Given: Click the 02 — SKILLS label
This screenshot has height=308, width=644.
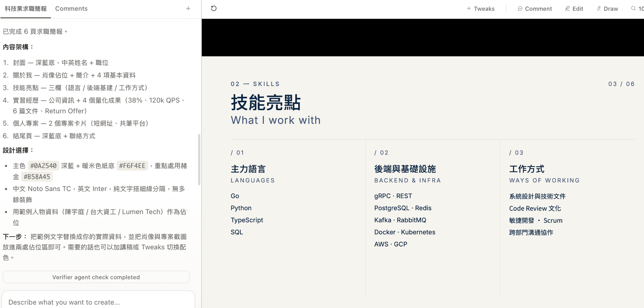Looking at the screenshot, I should (255, 84).
